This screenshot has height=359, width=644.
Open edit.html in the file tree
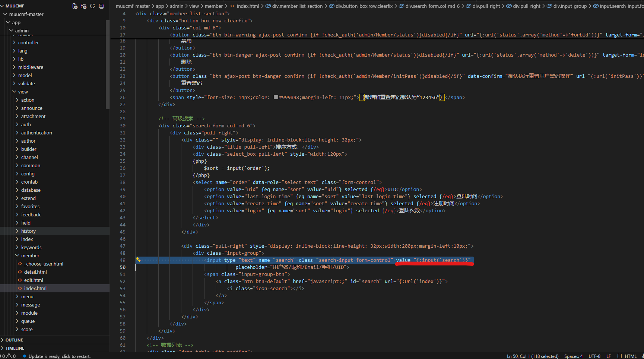(x=34, y=280)
